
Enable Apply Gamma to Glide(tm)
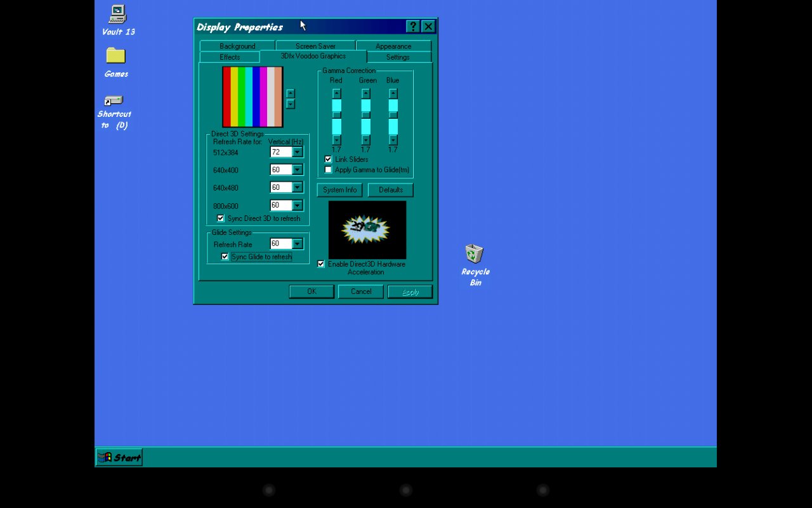[x=328, y=170]
